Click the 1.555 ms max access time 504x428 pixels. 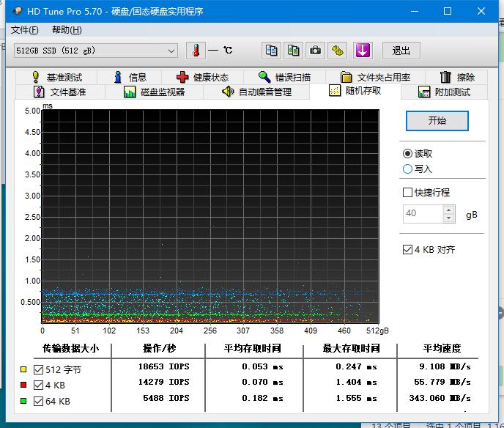[356, 398]
